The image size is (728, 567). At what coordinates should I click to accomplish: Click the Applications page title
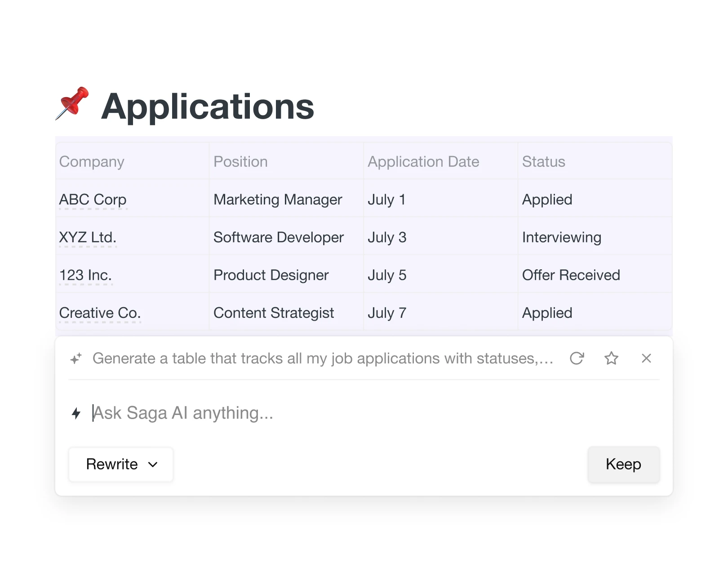[207, 107]
